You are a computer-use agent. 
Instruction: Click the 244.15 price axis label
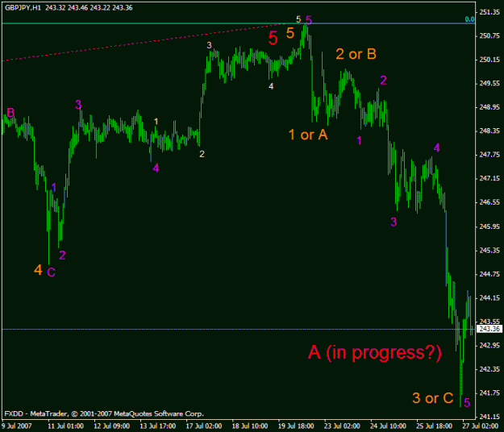coord(489,298)
